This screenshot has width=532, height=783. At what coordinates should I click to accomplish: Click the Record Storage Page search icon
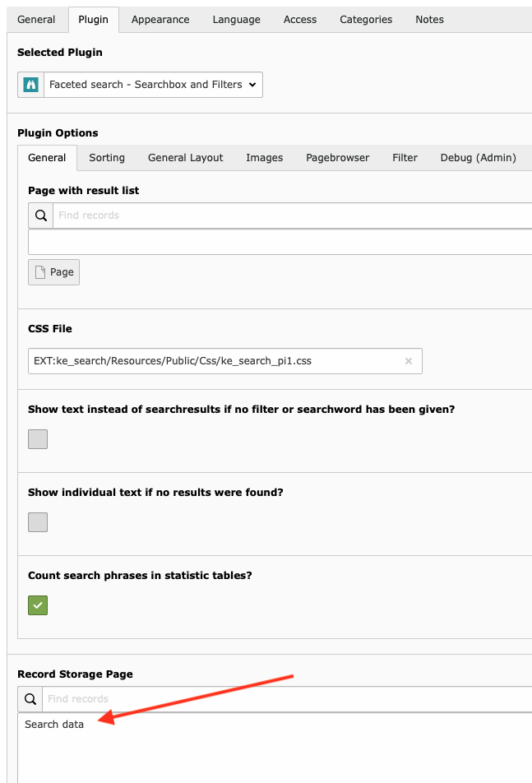click(30, 699)
